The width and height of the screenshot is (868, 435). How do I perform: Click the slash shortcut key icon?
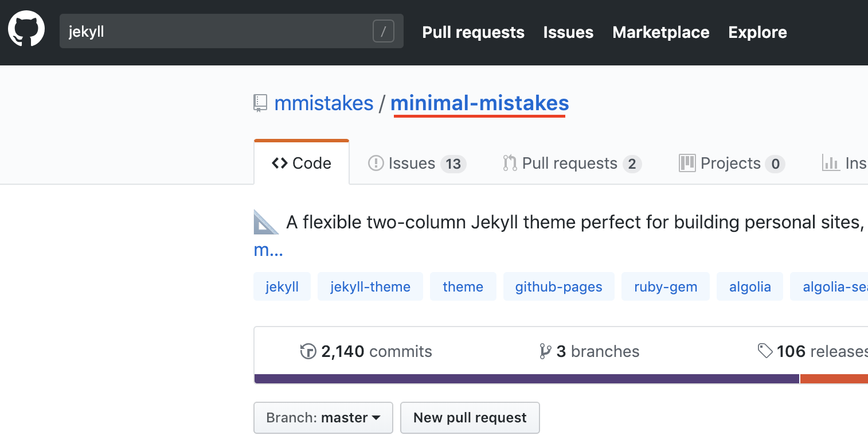click(x=384, y=31)
